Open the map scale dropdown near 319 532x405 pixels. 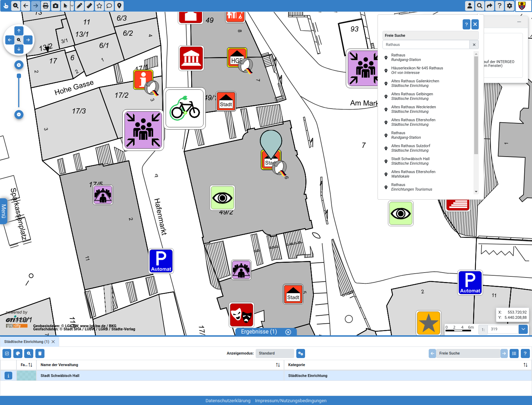pyautogui.click(x=523, y=329)
